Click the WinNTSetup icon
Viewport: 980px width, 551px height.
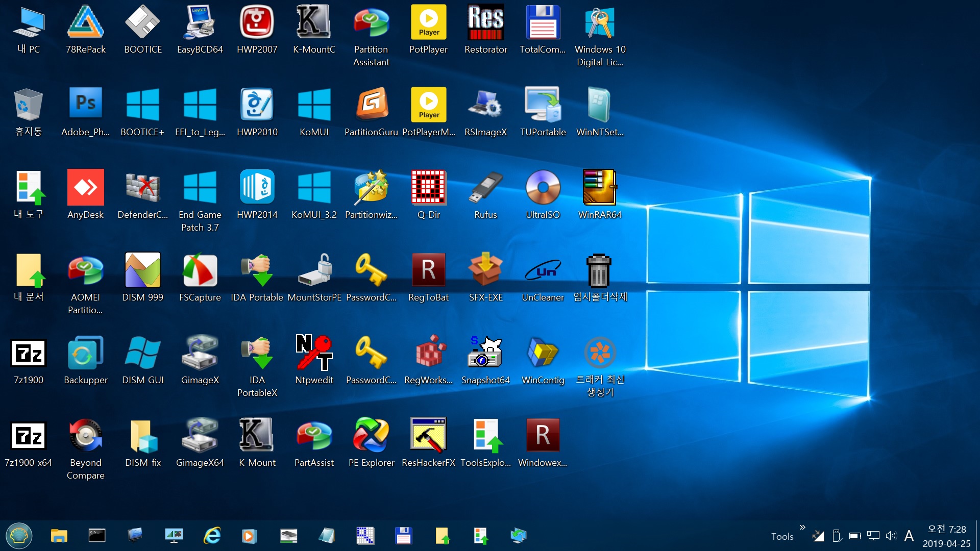click(600, 105)
